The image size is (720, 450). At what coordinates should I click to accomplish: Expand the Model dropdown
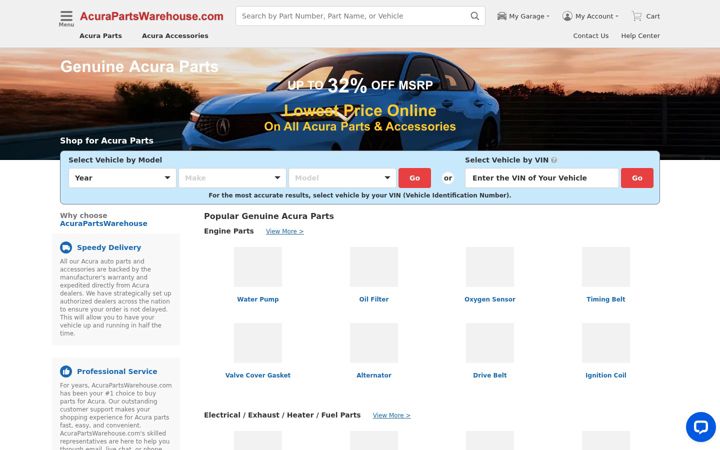click(342, 178)
